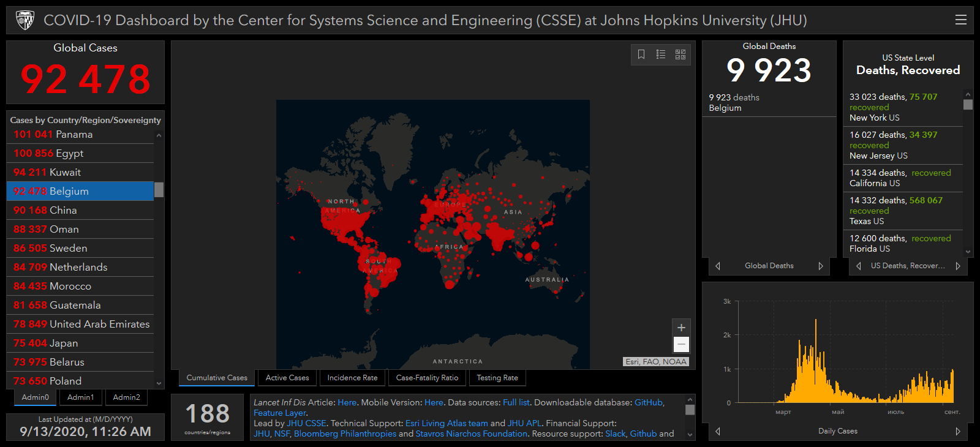Select Panama in country list
Image resolution: width=980 pixels, height=447 pixels.
(x=80, y=134)
